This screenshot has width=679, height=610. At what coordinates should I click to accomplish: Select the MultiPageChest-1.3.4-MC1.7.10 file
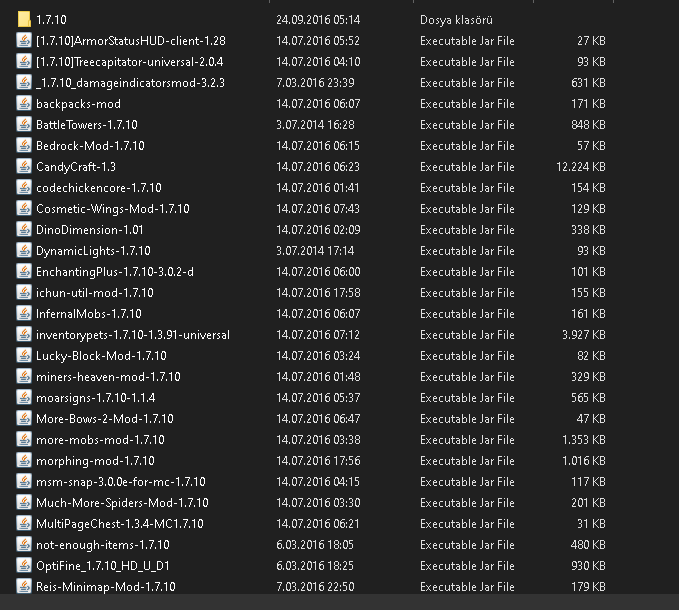click(119, 524)
